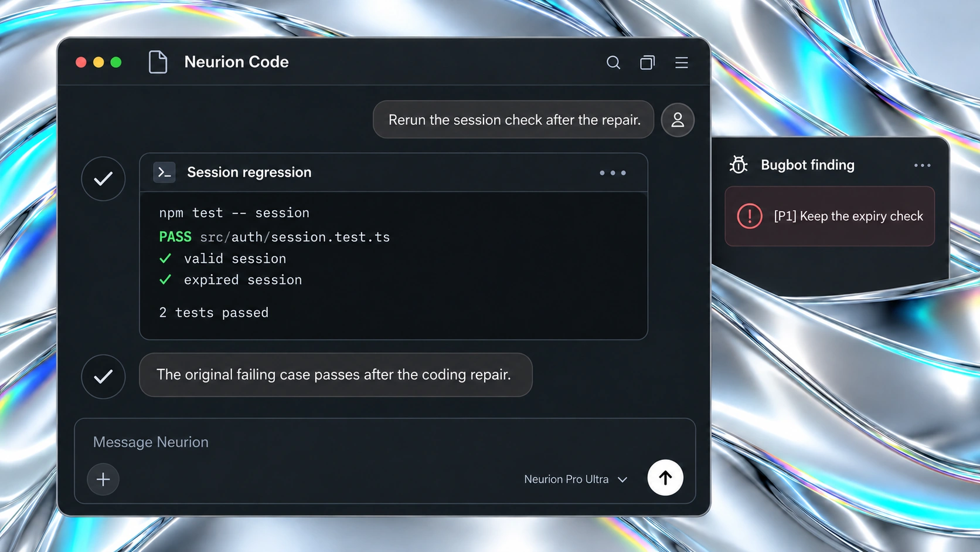
Task: Maximize the window with the green button
Action: pyautogui.click(x=116, y=62)
